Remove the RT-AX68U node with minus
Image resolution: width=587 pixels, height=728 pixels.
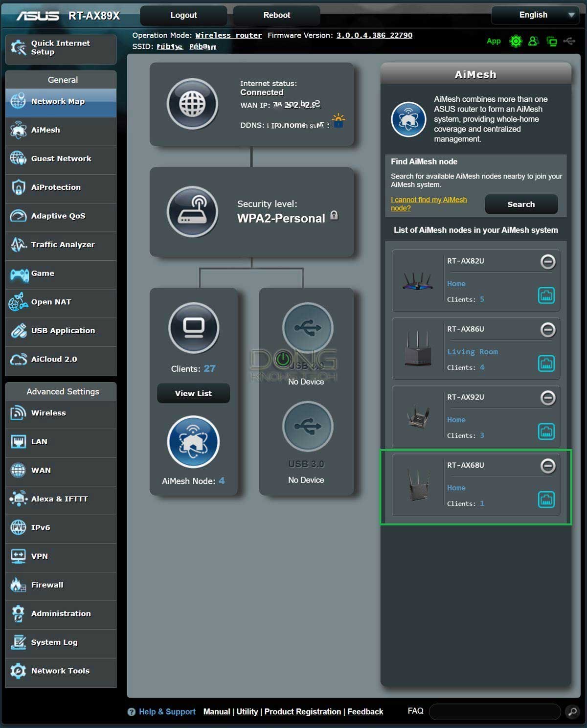pyautogui.click(x=547, y=466)
